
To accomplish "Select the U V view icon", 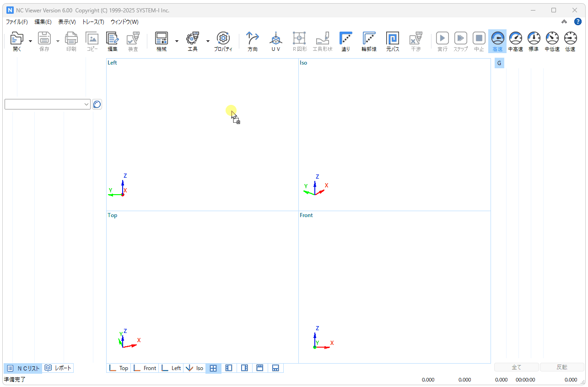I will (275, 41).
